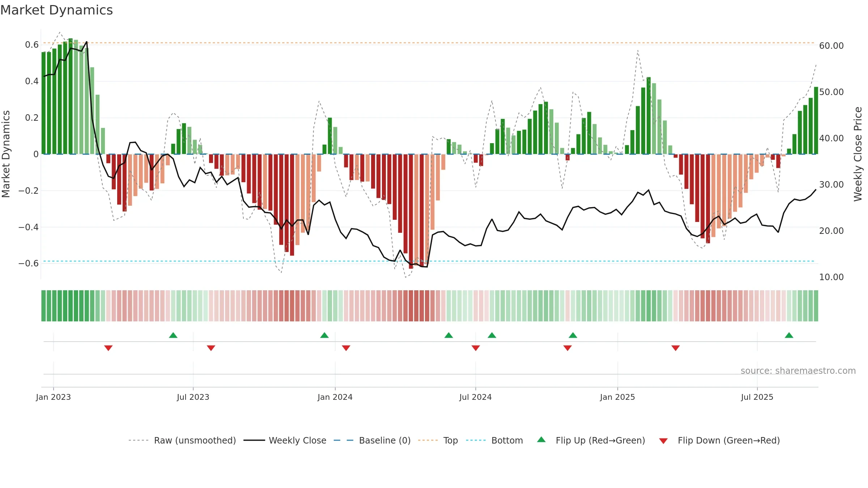
Task: Click the Jan 2024 x-axis label
Action: pos(335,397)
